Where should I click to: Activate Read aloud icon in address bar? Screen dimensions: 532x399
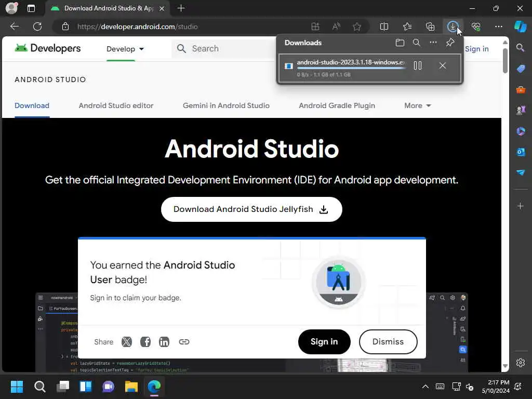pos(336,26)
